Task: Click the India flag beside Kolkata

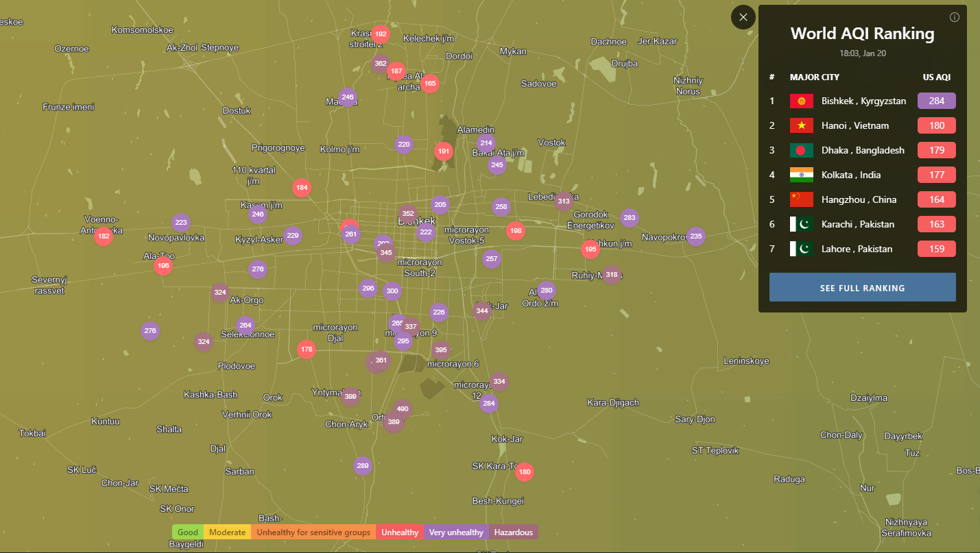Action: 801,175
